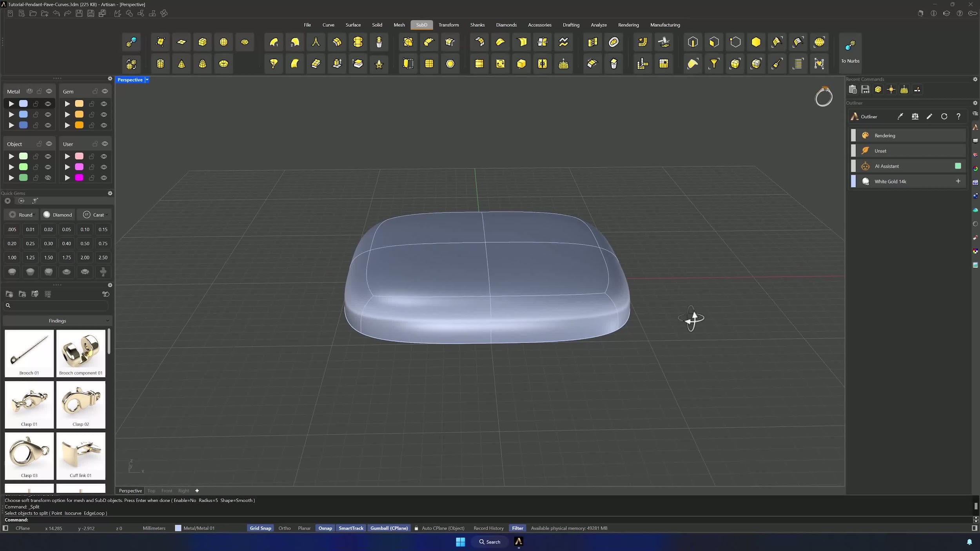Select the 0.25 carat gem size
980x551 pixels.
[x=30, y=243]
